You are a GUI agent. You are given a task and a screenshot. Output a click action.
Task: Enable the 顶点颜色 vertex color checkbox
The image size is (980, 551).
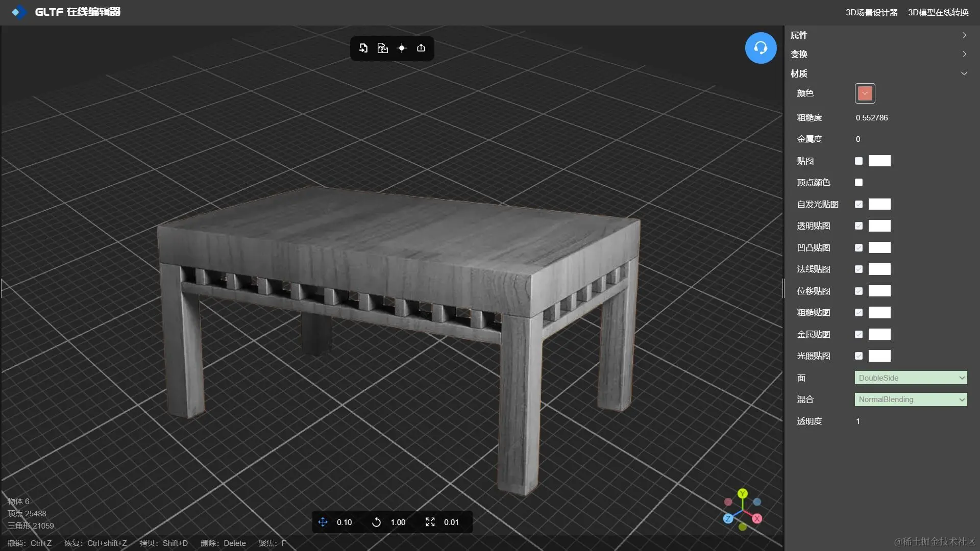(x=859, y=182)
